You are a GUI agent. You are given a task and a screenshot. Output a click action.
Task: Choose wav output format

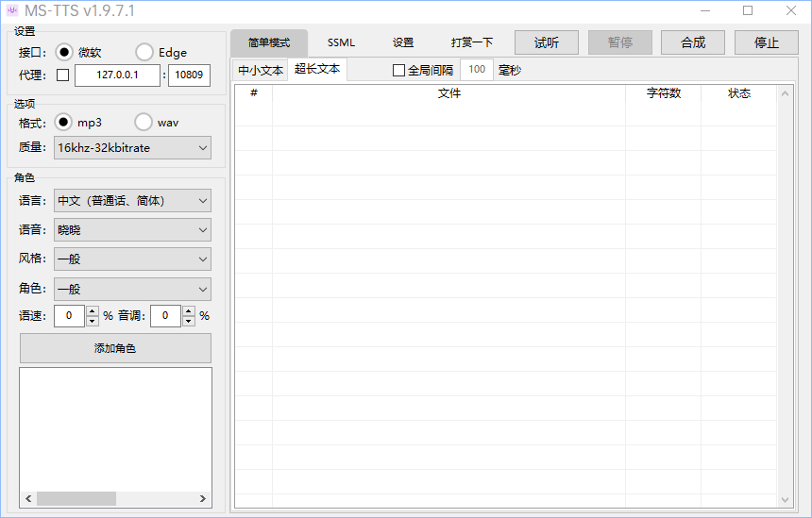tap(144, 123)
